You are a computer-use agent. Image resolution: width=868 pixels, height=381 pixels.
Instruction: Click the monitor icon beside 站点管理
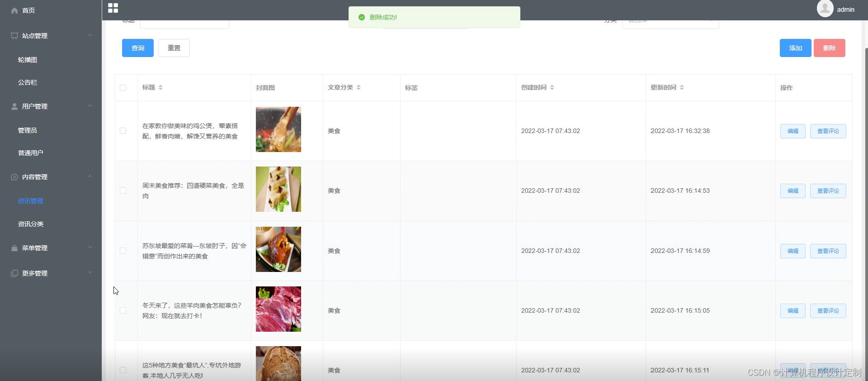point(14,36)
